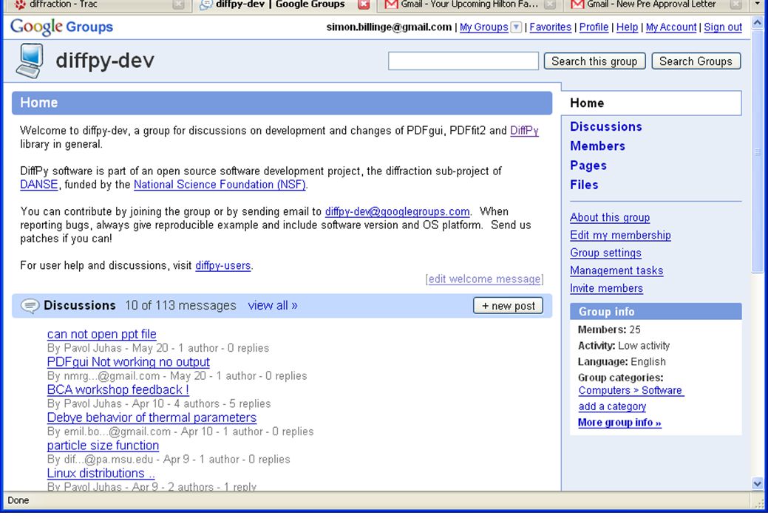
Task: Click the Google Groups logo
Action: point(61,27)
